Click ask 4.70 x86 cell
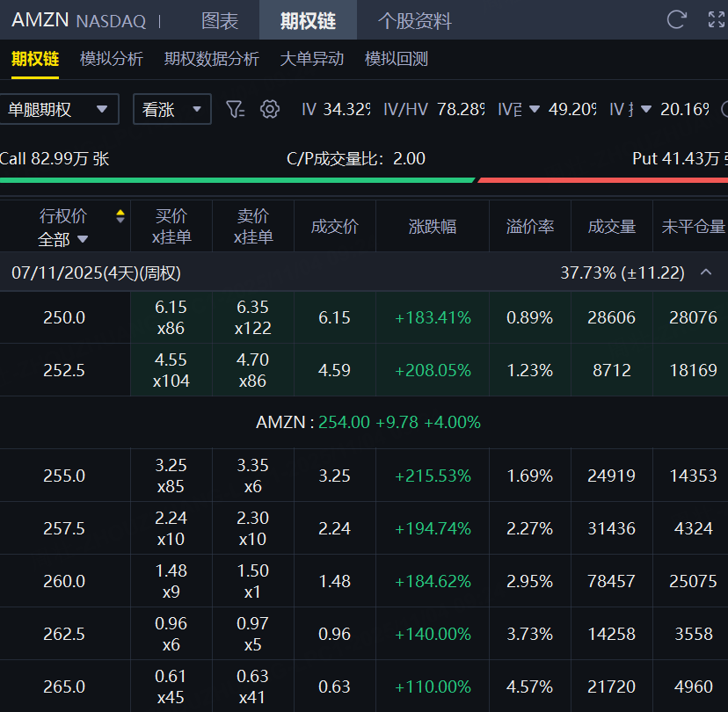Screen dimensions: 728x712 click(253, 370)
